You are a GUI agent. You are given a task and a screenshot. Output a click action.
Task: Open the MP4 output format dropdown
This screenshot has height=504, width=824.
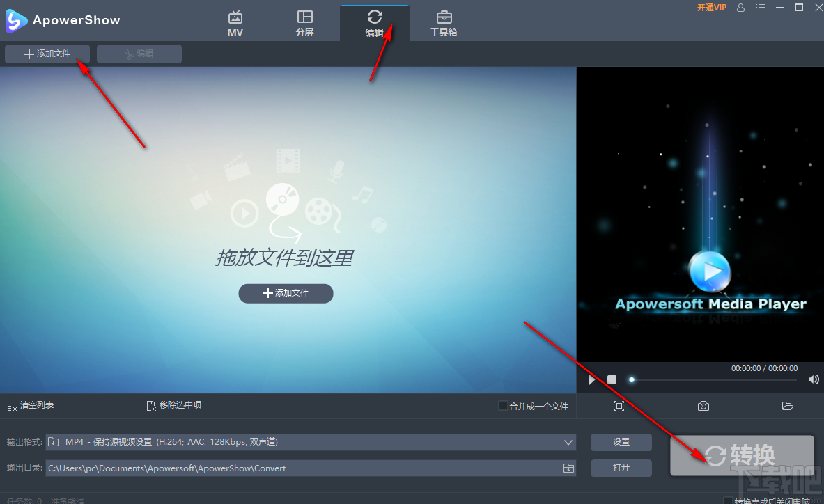568,442
